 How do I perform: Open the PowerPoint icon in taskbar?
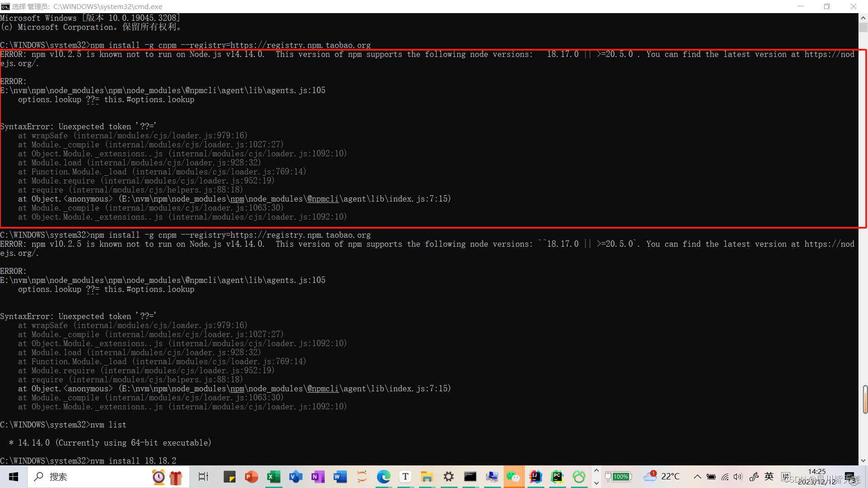tap(251, 476)
